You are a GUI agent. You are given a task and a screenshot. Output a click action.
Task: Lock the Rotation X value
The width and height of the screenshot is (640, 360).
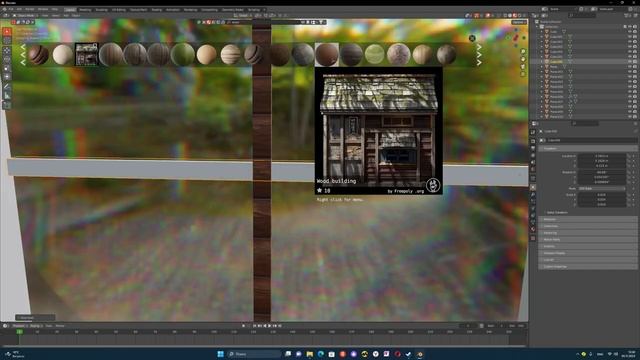[629, 172]
